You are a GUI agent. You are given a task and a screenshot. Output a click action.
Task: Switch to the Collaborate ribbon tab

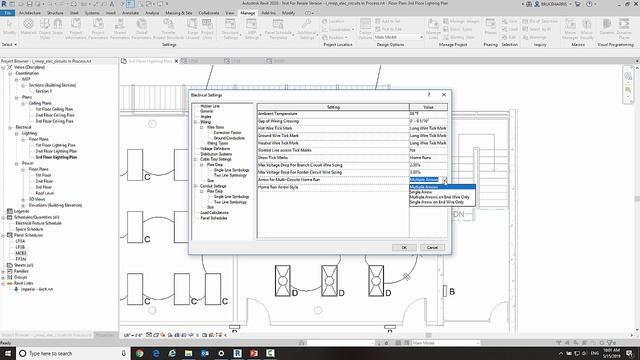(x=209, y=13)
